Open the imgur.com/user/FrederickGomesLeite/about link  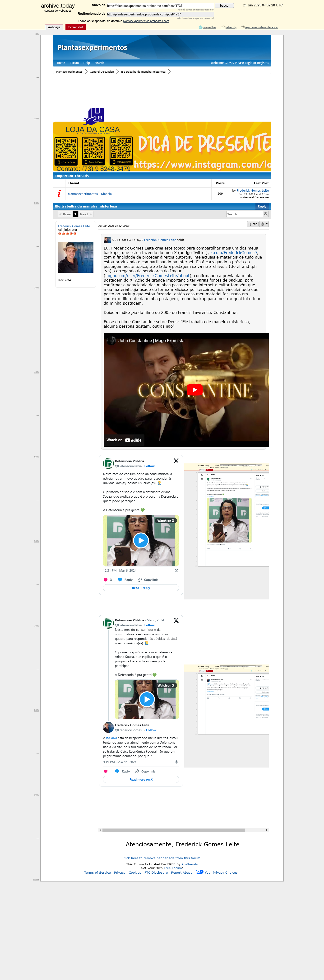(148, 276)
